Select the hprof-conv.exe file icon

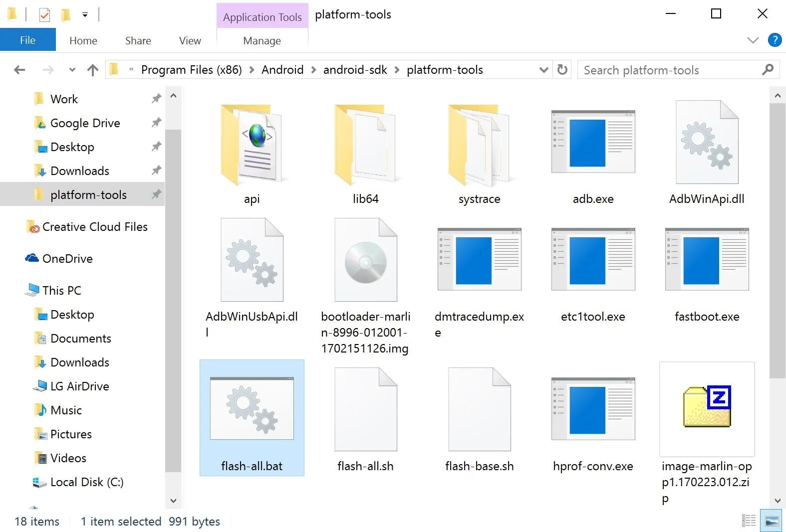click(593, 409)
